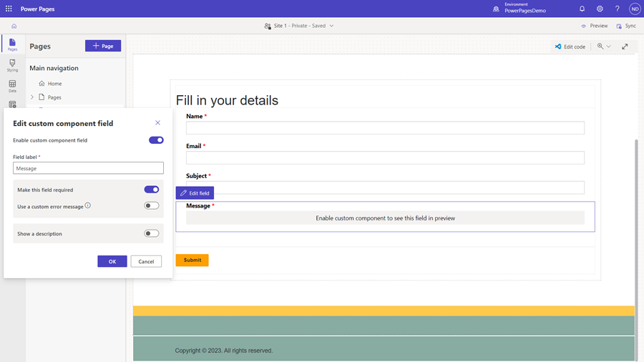Expand canvas to full screen icon
The height and width of the screenshot is (362, 644).
(x=625, y=47)
